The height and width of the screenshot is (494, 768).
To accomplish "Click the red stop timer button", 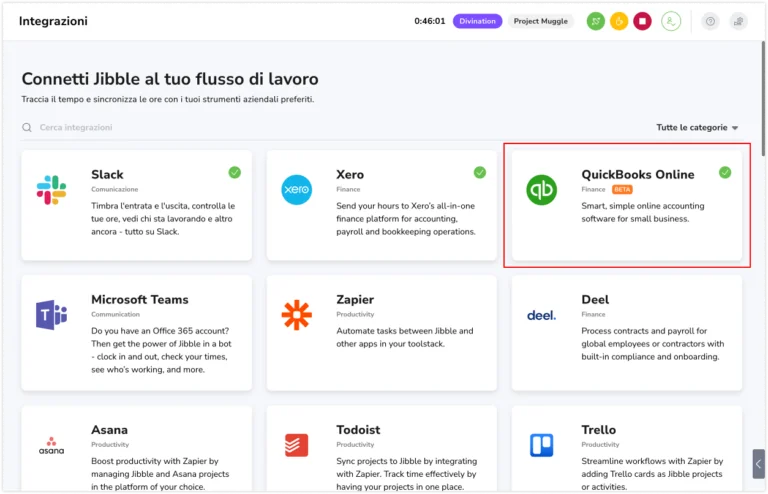I will click(642, 21).
